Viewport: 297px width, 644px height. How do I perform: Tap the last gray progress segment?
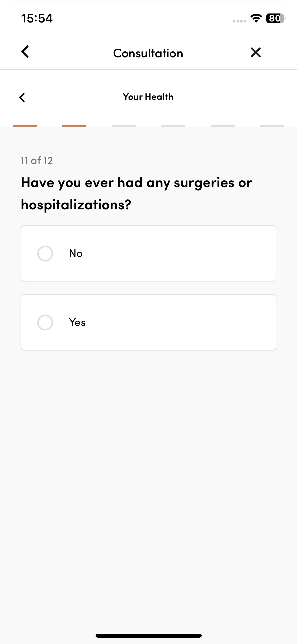(272, 126)
